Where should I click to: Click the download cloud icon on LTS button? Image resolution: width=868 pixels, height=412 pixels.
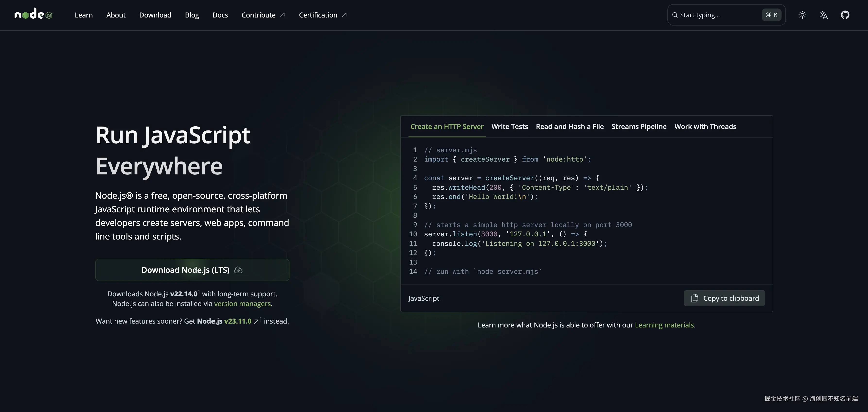(x=238, y=270)
